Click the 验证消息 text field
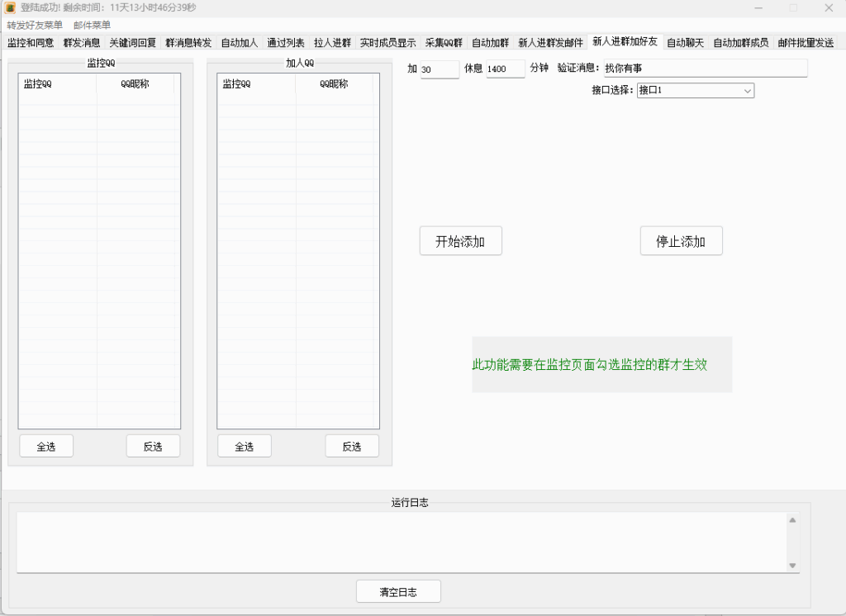The image size is (846, 616). (x=706, y=68)
